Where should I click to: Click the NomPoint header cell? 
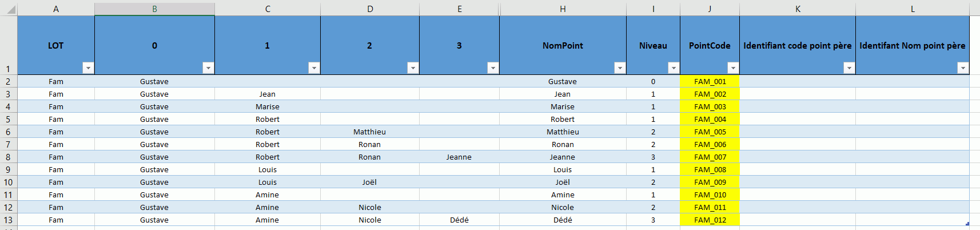[x=563, y=46]
